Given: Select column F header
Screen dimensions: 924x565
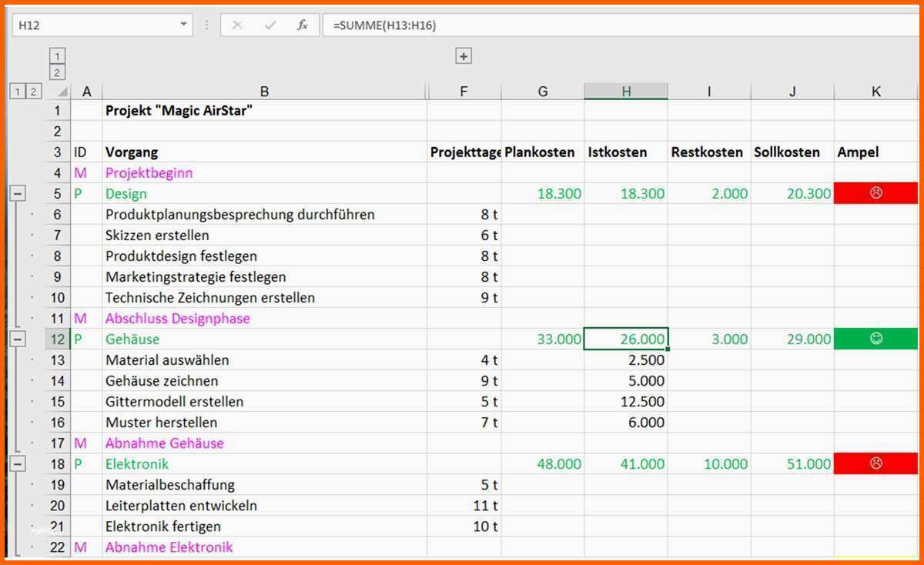Looking at the screenshot, I should [x=464, y=92].
